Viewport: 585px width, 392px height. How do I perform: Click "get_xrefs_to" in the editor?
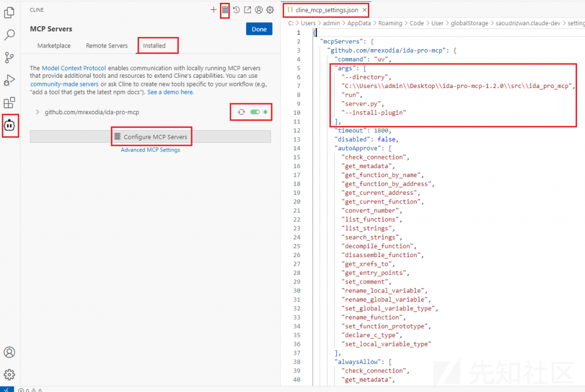pos(366,264)
